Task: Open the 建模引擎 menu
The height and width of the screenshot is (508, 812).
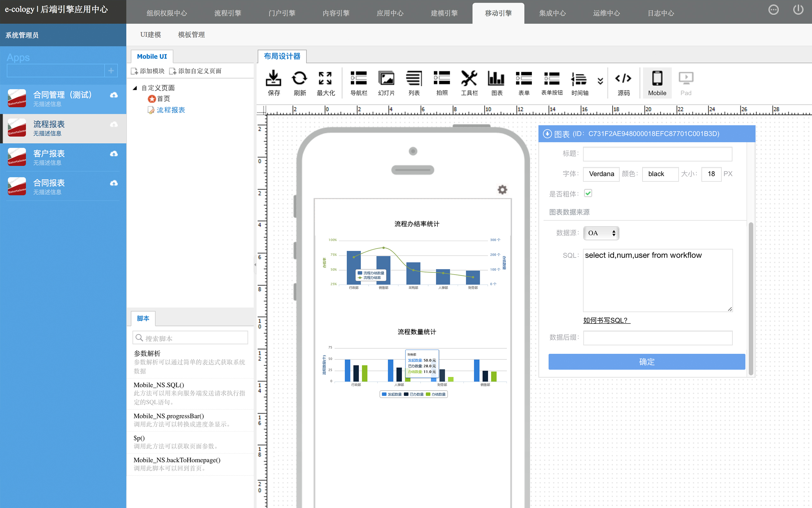Action: click(444, 13)
